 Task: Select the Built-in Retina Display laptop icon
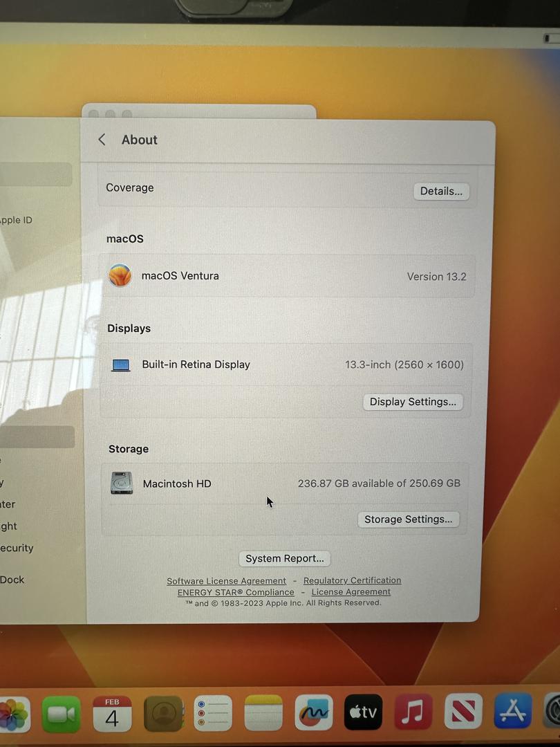121,365
